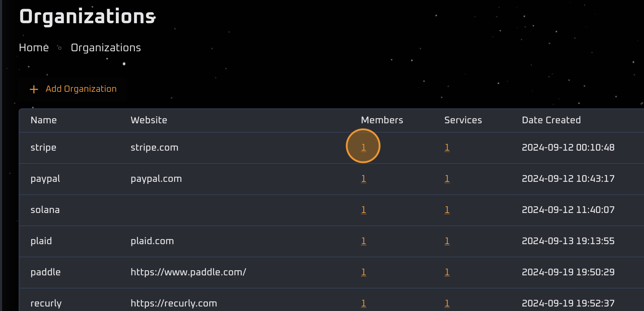Click the Members column header
The image size is (644, 311).
[x=382, y=120]
